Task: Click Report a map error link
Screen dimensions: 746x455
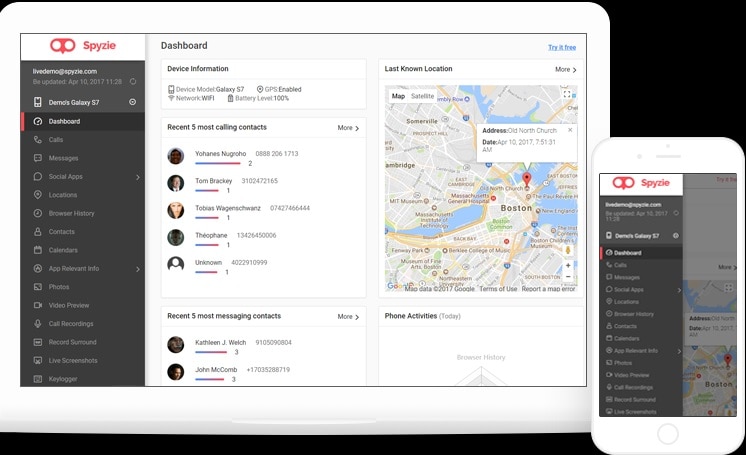Action: [548, 289]
